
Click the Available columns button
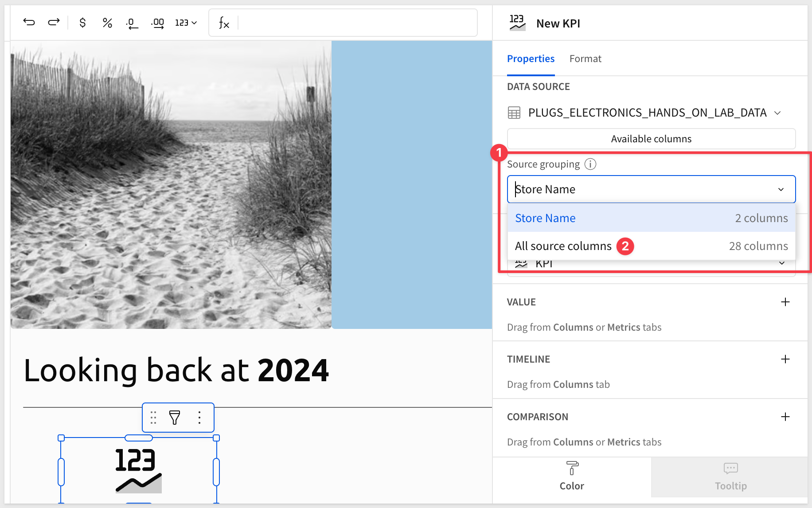click(651, 139)
